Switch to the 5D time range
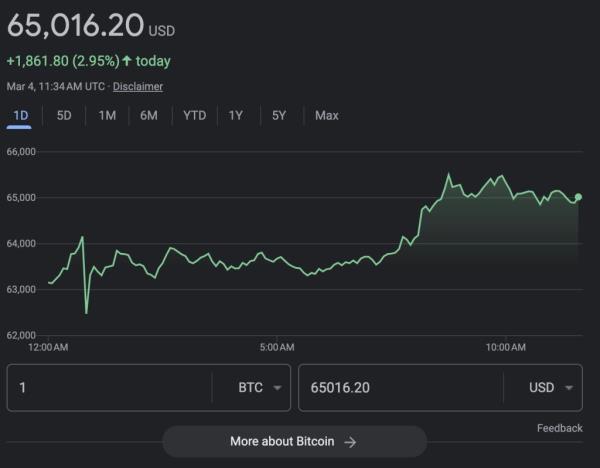 [64, 116]
